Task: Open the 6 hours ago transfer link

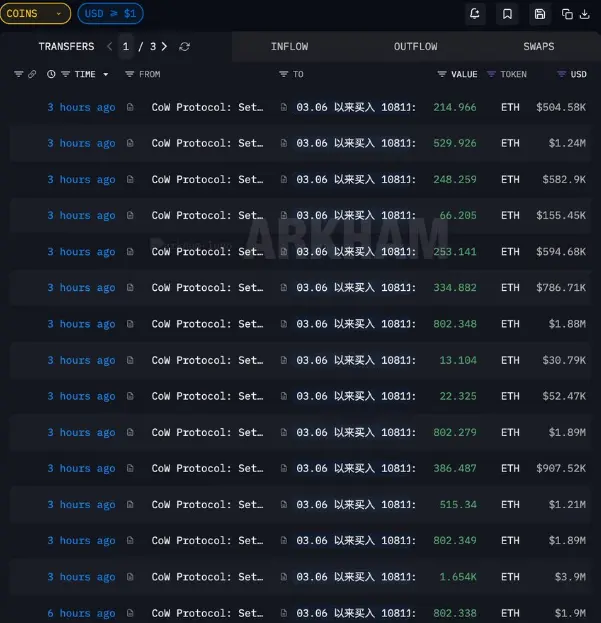Action: 81,613
